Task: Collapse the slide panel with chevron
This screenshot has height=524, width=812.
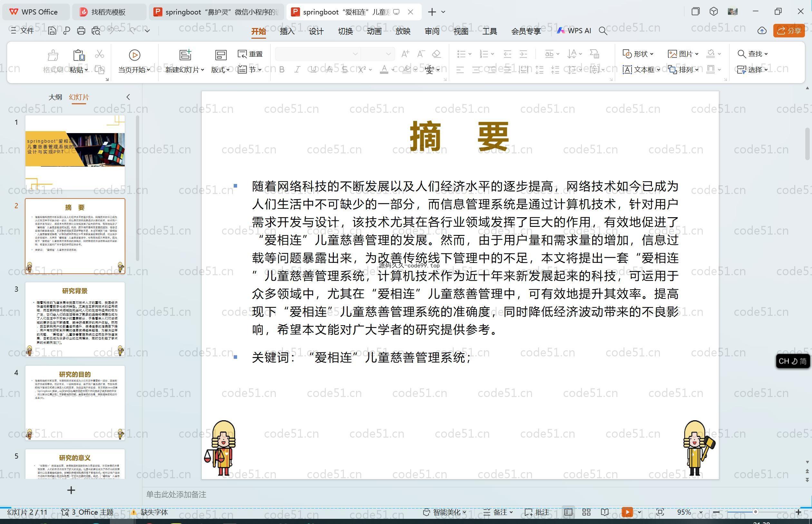Action: click(x=128, y=97)
